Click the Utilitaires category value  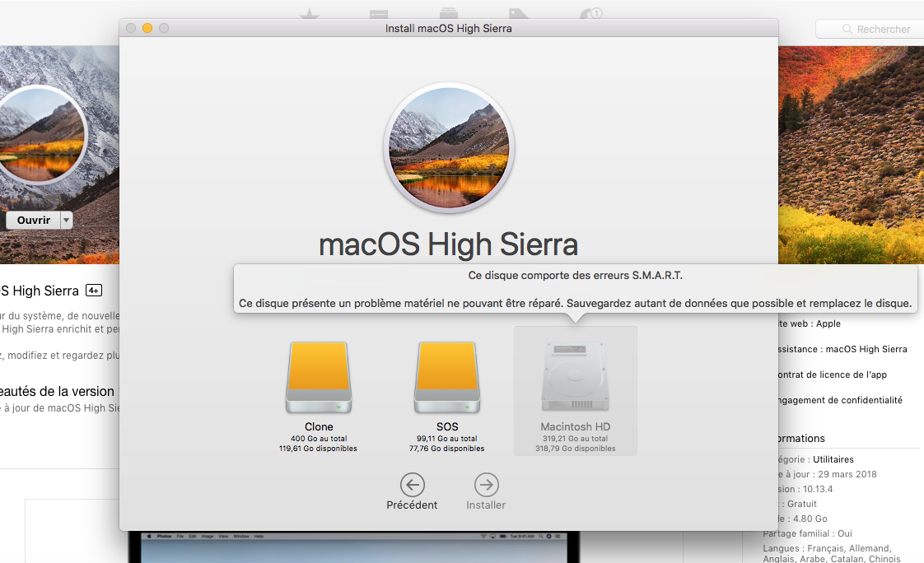click(833, 459)
